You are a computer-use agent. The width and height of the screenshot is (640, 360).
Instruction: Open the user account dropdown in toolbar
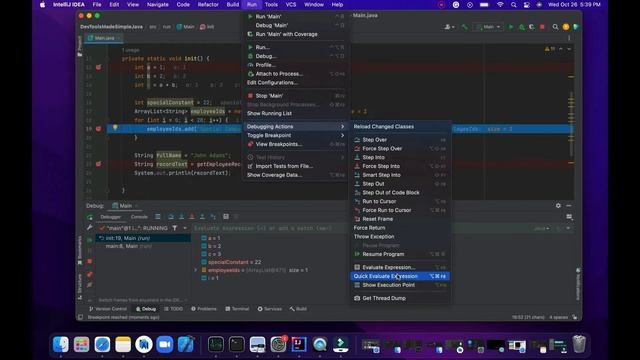coord(449,27)
